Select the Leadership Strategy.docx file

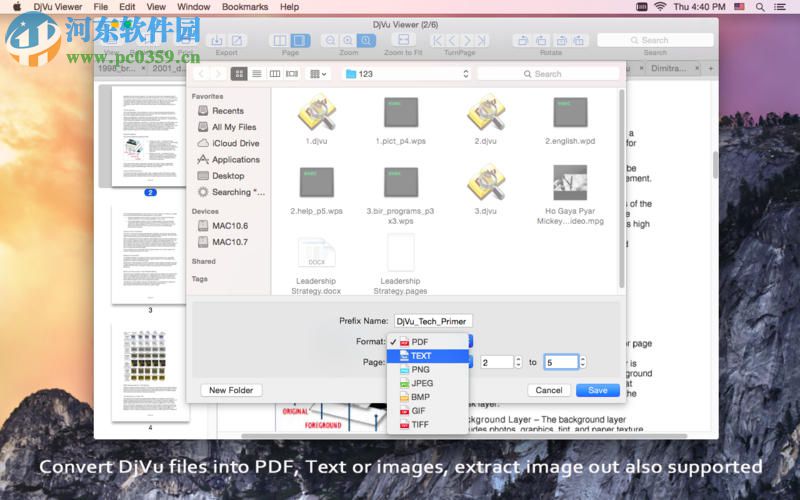(316, 253)
